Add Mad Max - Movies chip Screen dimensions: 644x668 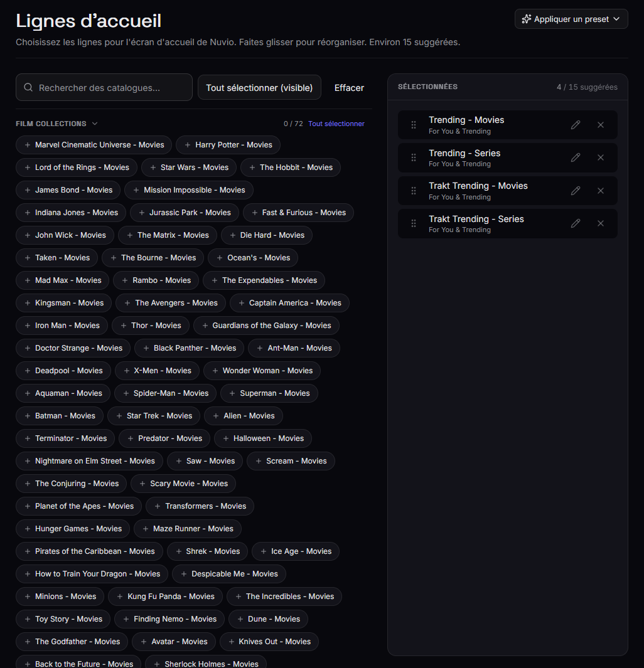tap(63, 280)
